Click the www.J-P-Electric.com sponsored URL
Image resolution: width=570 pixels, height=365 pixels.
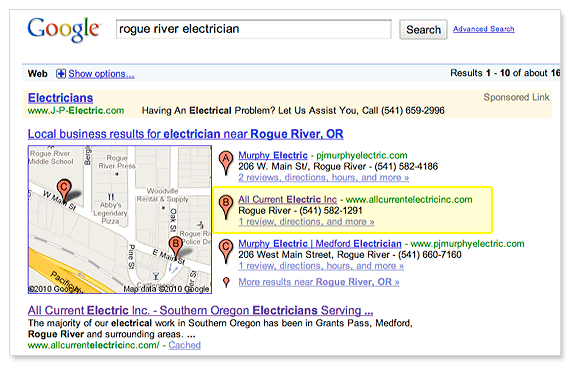(x=76, y=111)
